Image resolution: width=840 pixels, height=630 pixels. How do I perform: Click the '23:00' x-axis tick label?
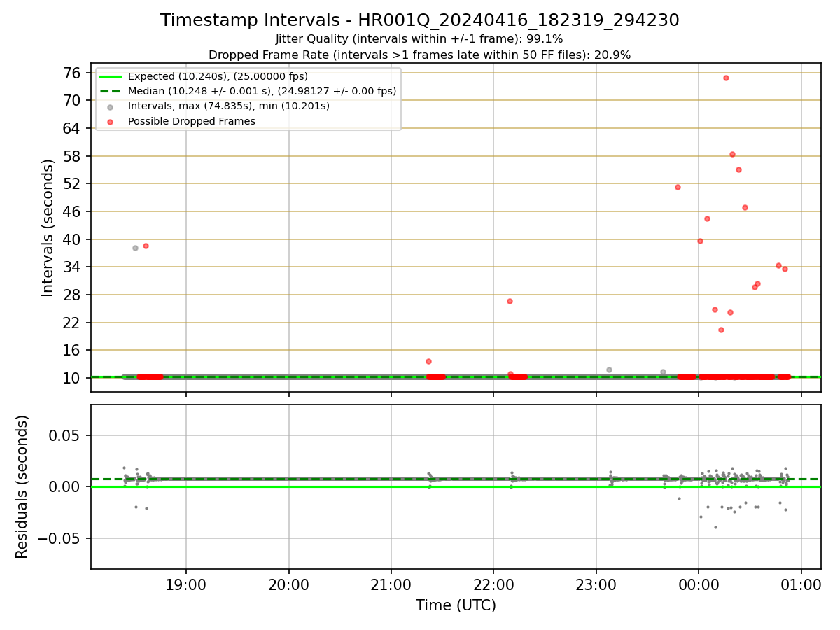point(596,585)
